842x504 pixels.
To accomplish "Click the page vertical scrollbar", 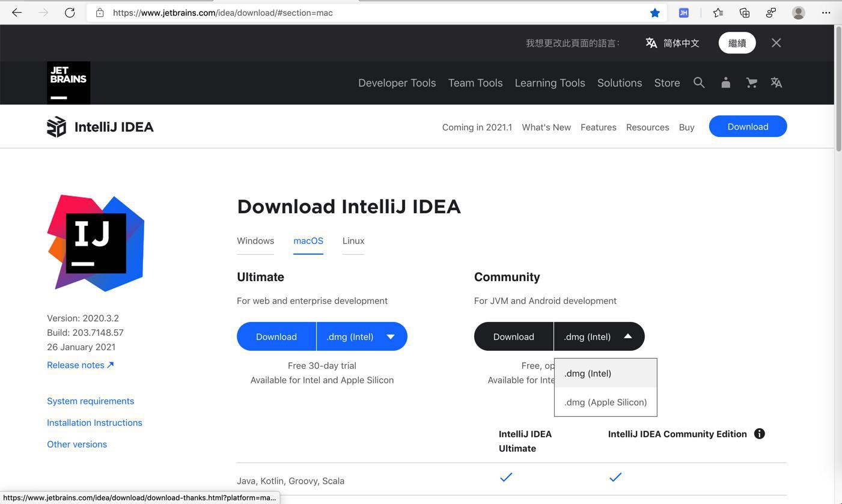I will 838,89.
